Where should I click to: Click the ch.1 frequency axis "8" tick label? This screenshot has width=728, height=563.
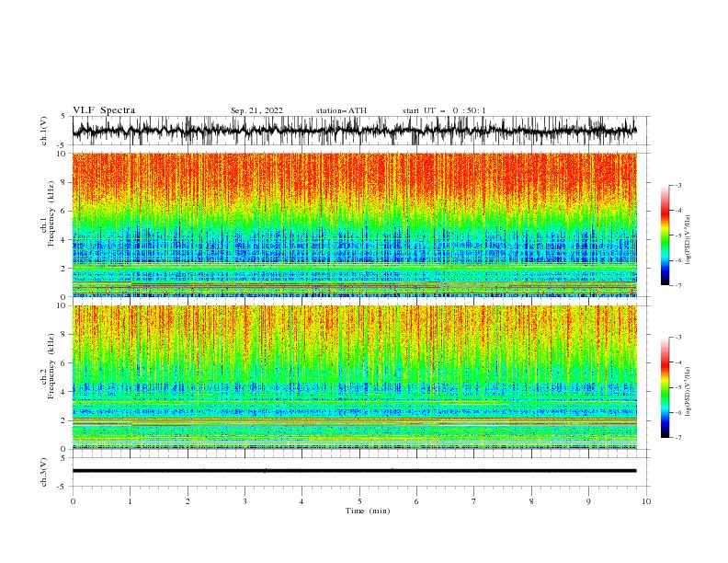[x=63, y=182]
